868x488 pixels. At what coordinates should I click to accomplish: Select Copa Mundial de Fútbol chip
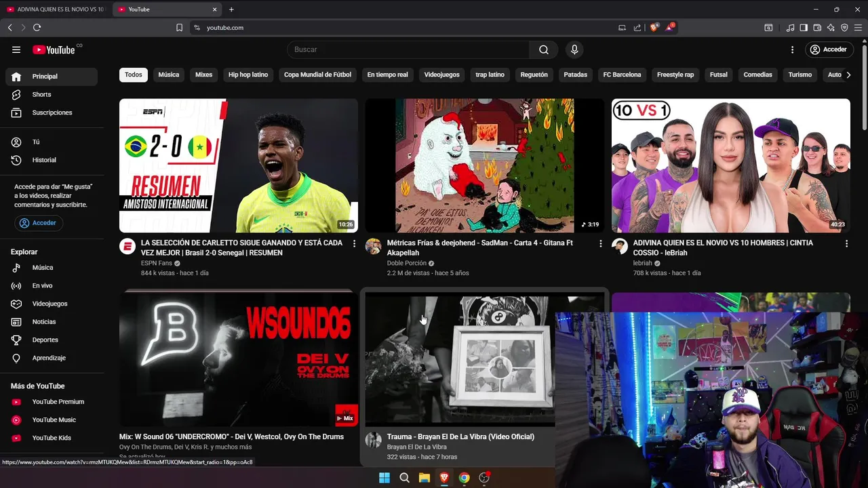point(317,75)
